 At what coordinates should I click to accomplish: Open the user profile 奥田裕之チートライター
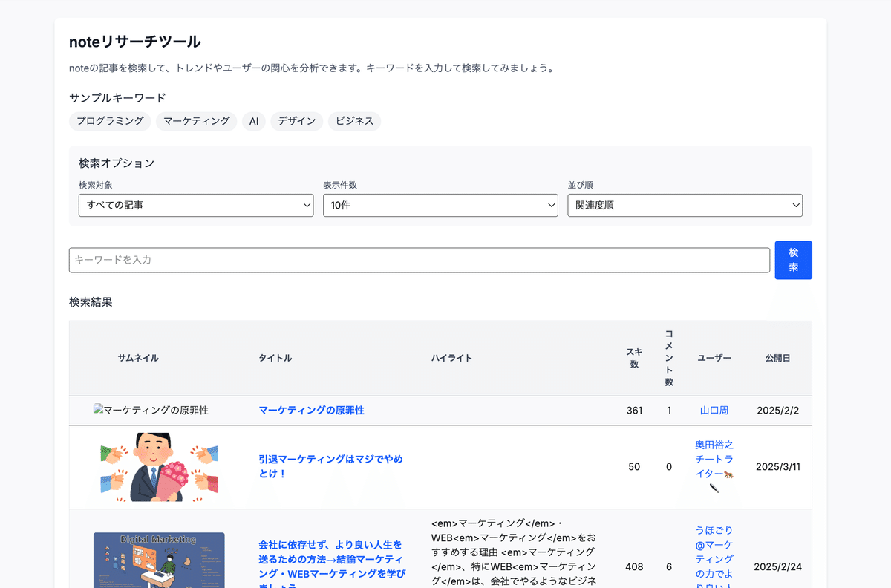coord(714,459)
